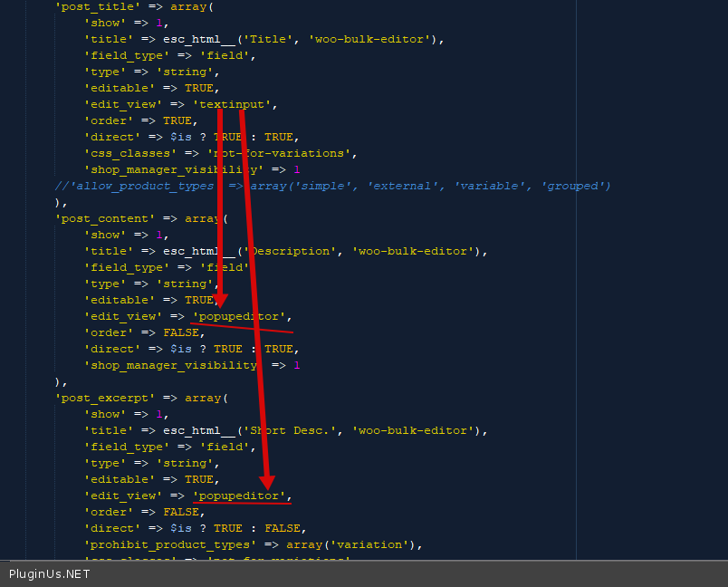
Task: Click 'popupeditor' in the post_excerpt block
Action: [241, 496]
